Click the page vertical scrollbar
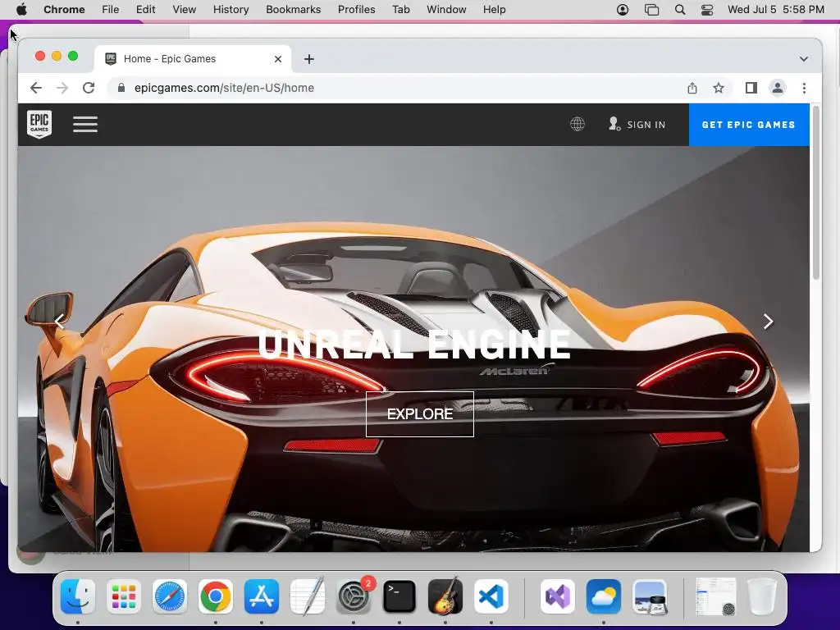 [816, 193]
